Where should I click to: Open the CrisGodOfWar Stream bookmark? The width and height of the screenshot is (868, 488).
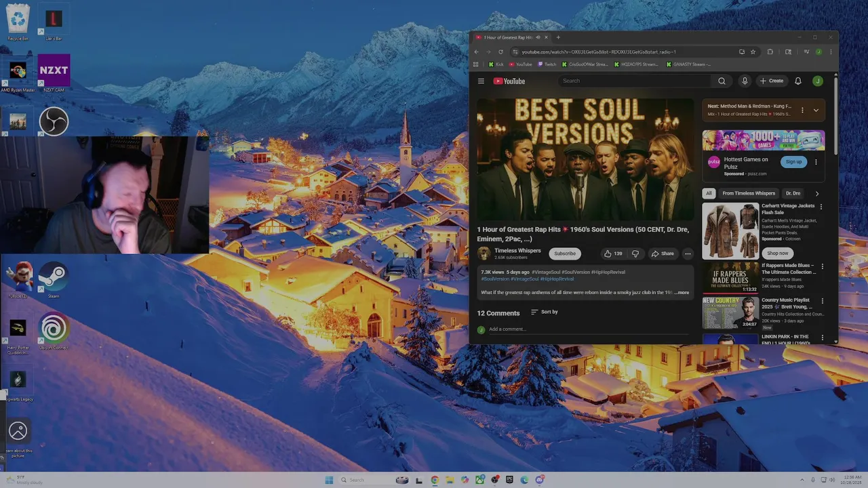[x=585, y=64]
